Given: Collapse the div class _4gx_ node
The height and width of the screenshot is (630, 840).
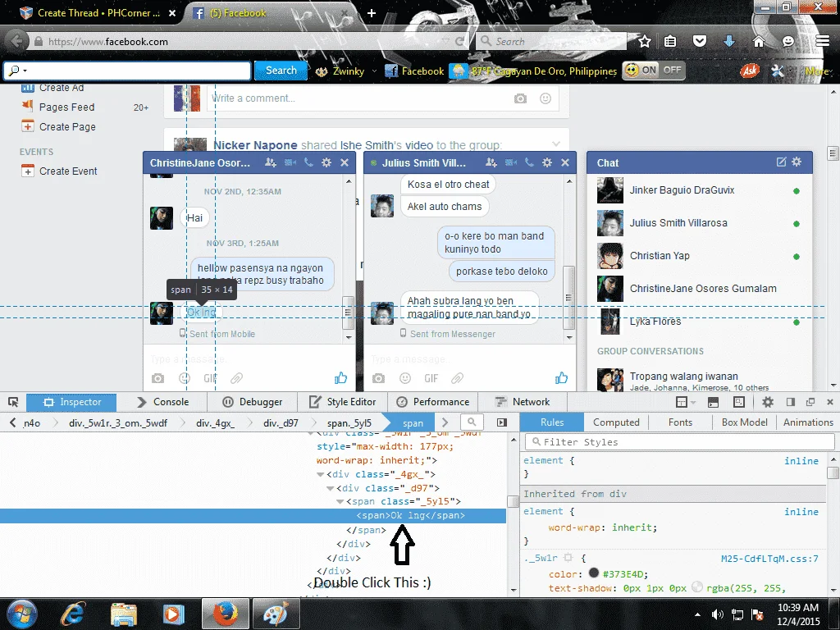Looking at the screenshot, I should click(321, 474).
